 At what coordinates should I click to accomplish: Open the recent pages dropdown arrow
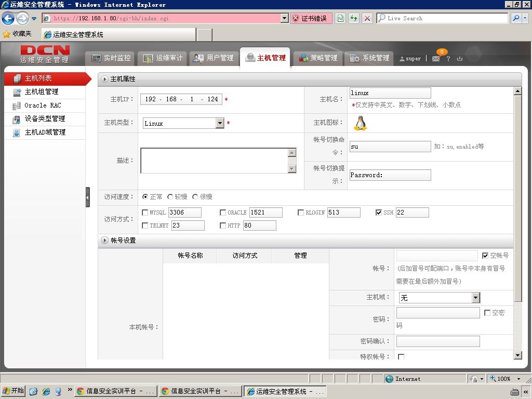[x=34, y=18]
